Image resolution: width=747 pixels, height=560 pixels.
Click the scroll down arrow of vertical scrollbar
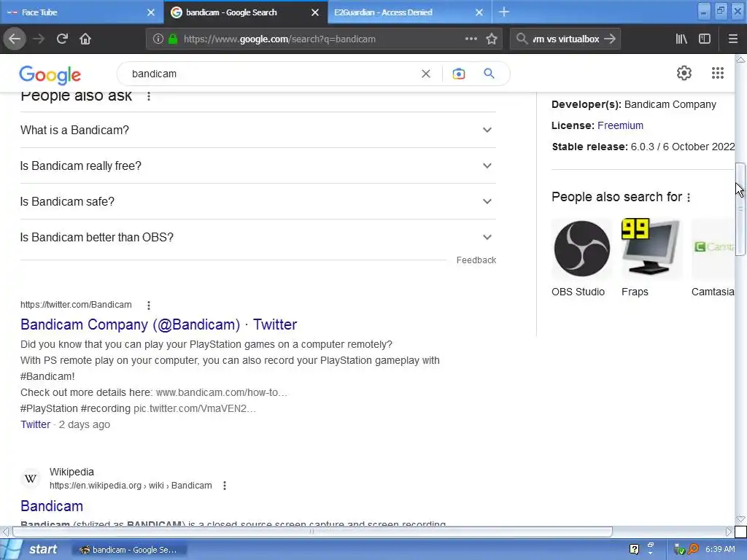click(x=740, y=519)
